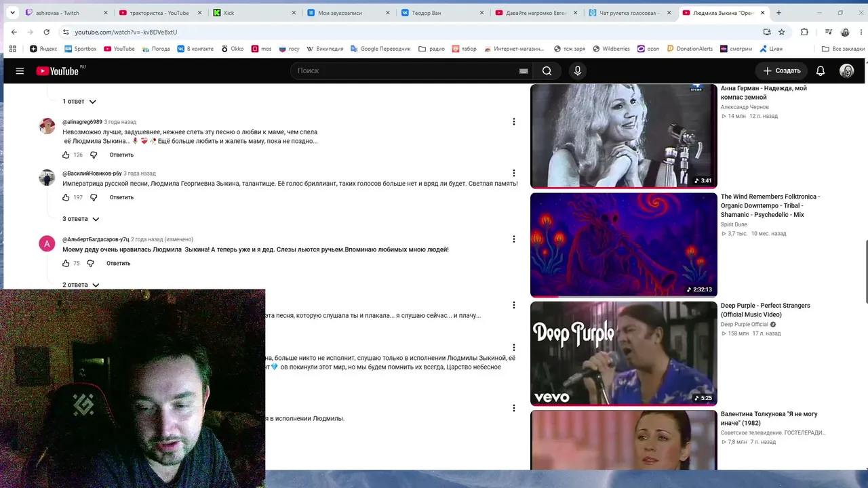The image size is (868, 488).
Task: Open the 'Все закладки' folder
Action: tap(843, 49)
